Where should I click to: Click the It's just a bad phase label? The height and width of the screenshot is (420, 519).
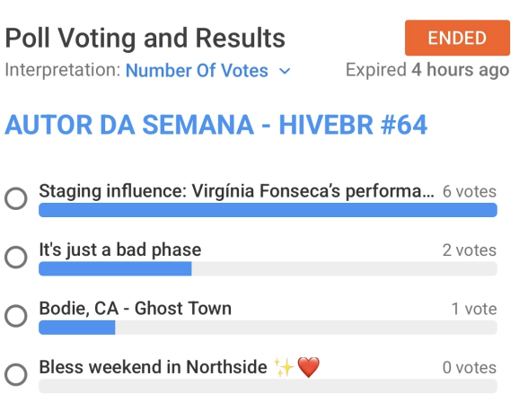tap(120, 249)
